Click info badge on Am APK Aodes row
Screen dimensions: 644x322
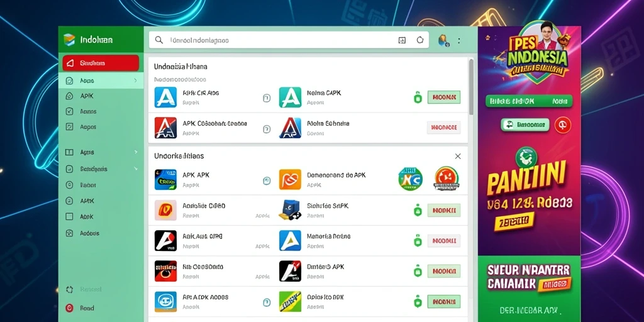pyautogui.click(x=267, y=303)
